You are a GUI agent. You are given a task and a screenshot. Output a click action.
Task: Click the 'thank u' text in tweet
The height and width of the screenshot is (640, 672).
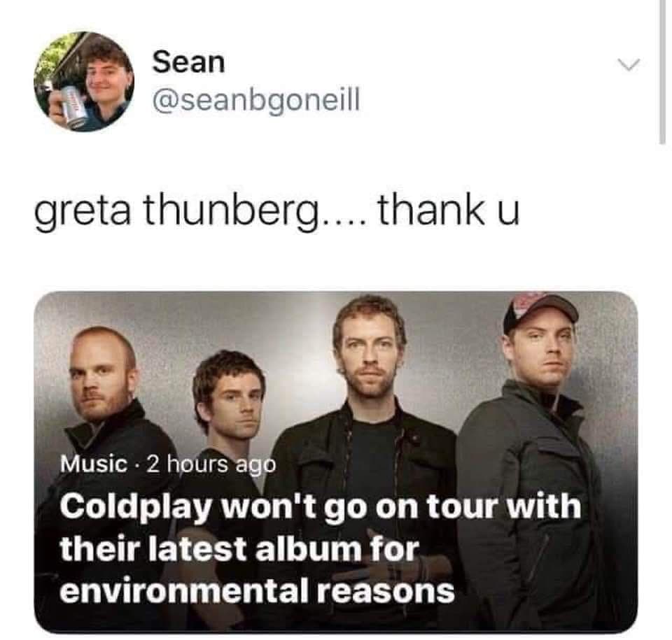(x=448, y=210)
